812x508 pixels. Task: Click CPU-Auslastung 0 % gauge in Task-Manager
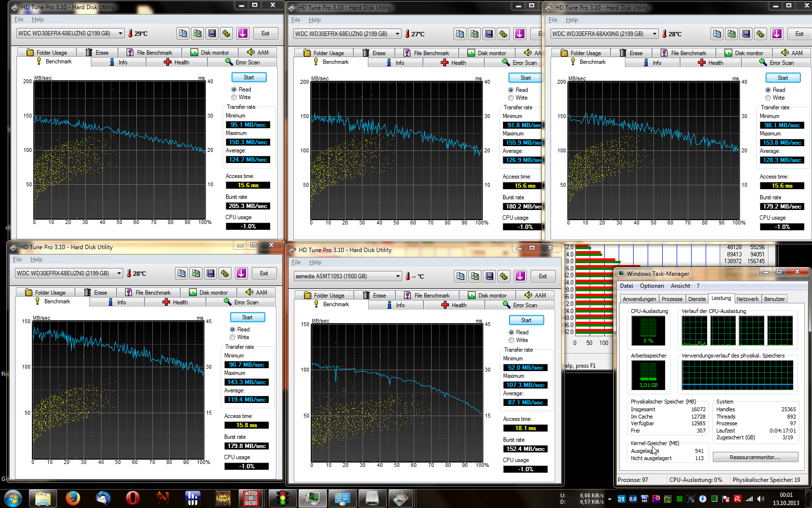pos(648,330)
